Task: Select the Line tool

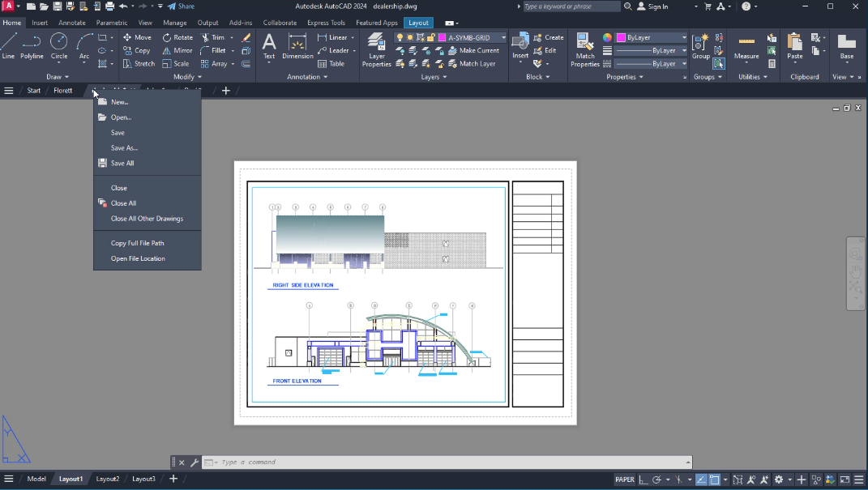Action: click(8, 46)
